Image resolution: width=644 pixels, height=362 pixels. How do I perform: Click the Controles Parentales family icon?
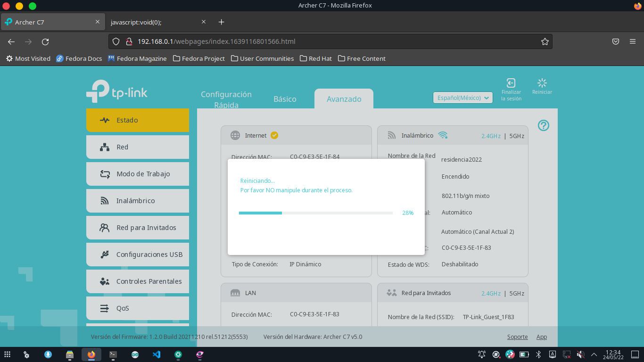coord(105,281)
